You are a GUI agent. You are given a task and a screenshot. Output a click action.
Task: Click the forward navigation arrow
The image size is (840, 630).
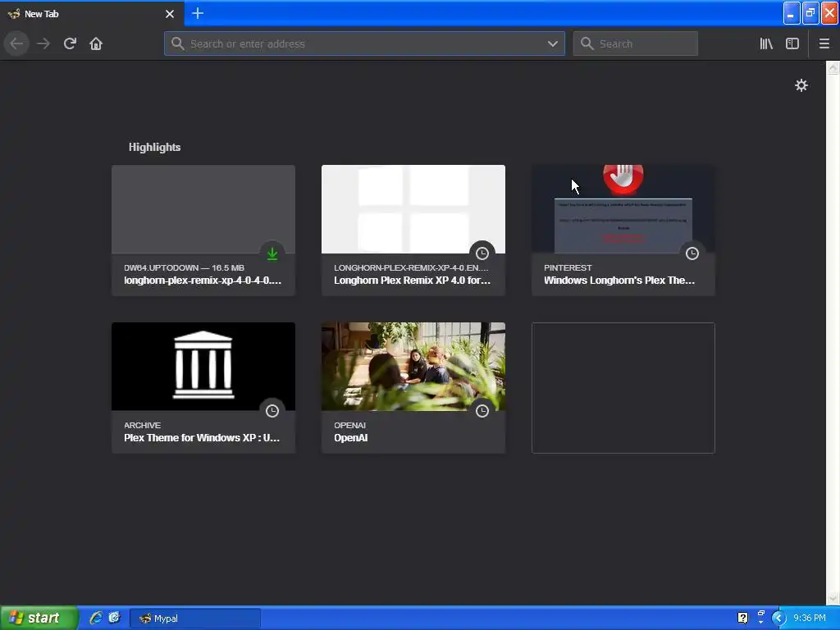pos(43,43)
